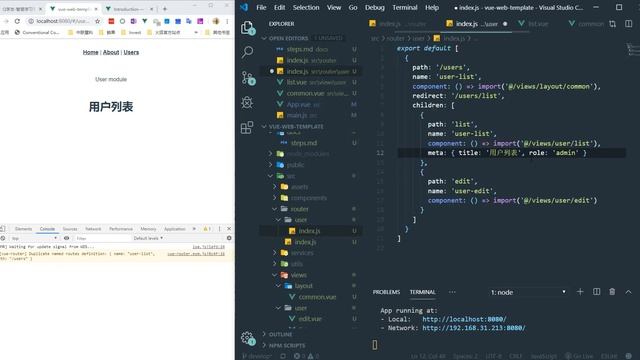Reload the page in the Chrome browser
The height and width of the screenshot is (360, 640).
click(17, 21)
